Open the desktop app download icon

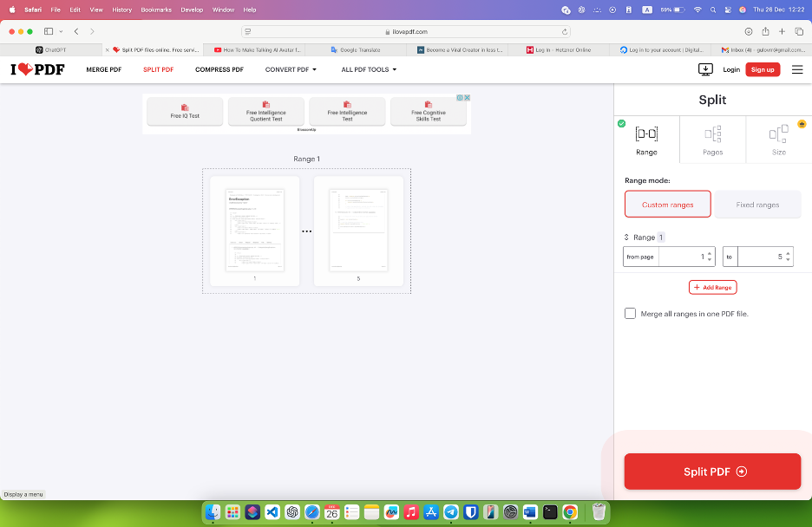(705, 69)
